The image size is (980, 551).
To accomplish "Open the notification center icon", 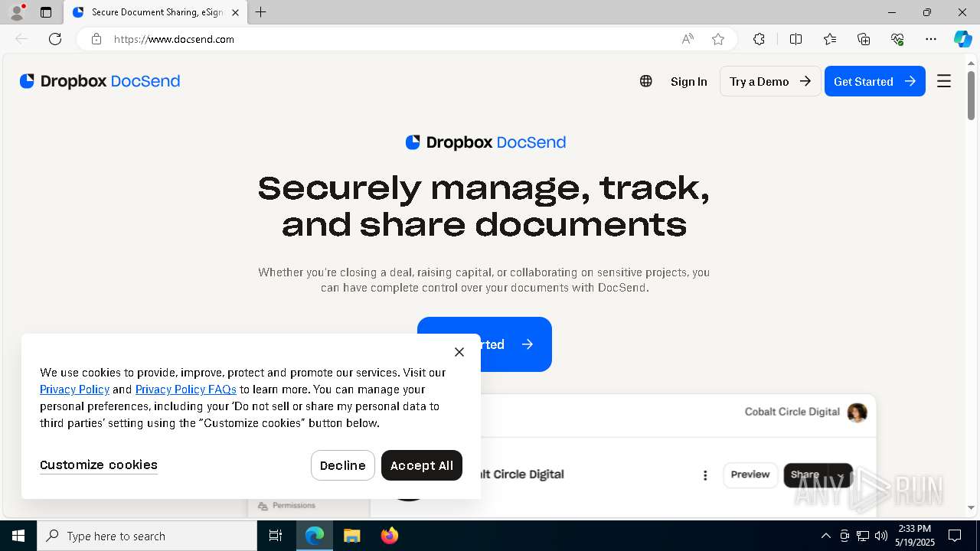I will click(x=955, y=536).
